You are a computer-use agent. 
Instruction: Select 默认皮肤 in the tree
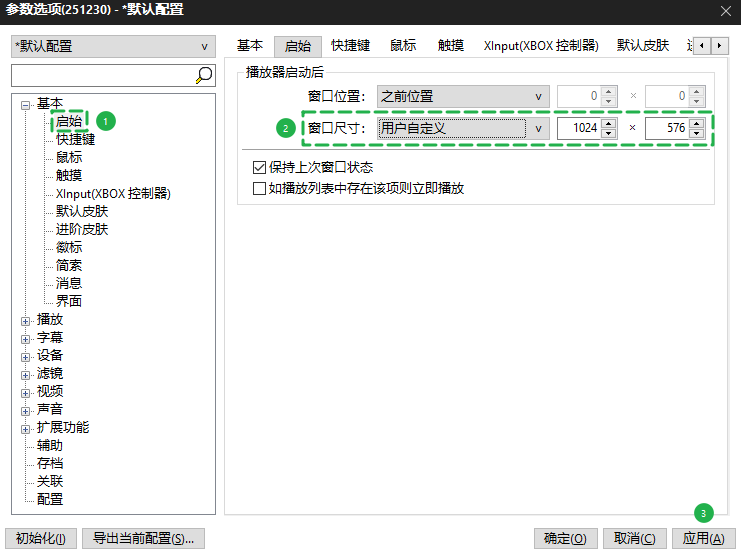coord(82,212)
